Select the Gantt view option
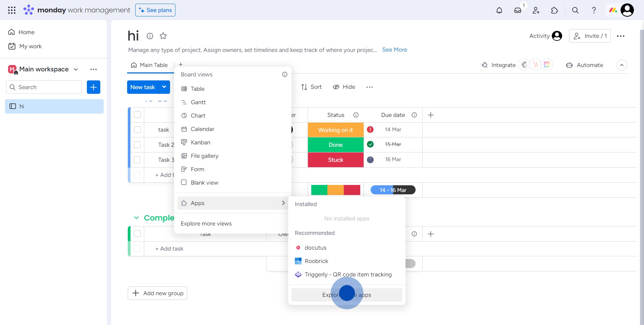 point(198,102)
